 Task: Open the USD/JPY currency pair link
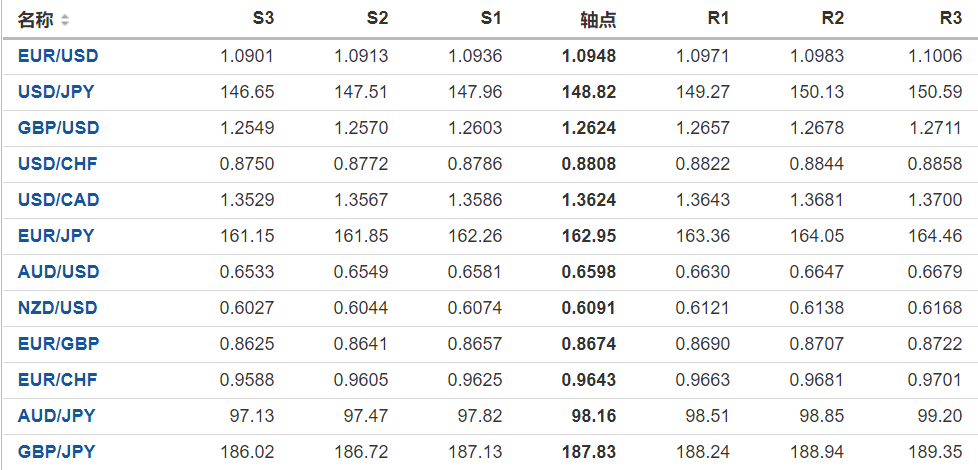click(58, 92)
